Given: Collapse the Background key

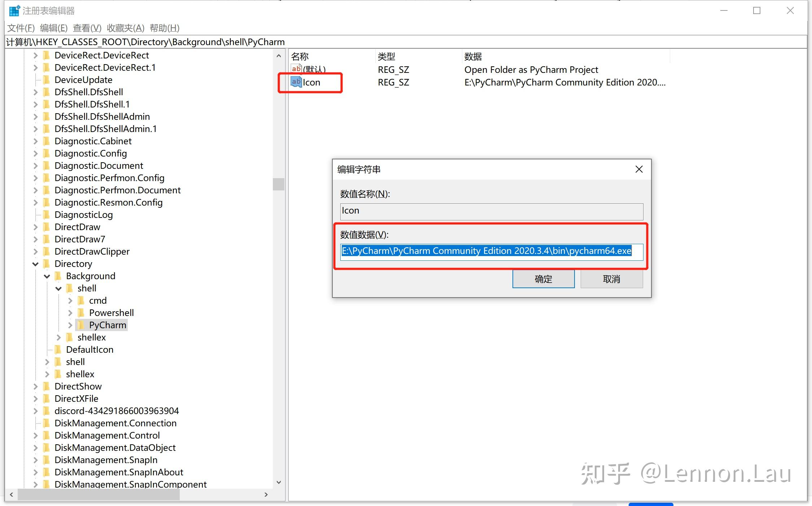Looking at the screenshot, I should pyautogui.click(x=47, y=276).
